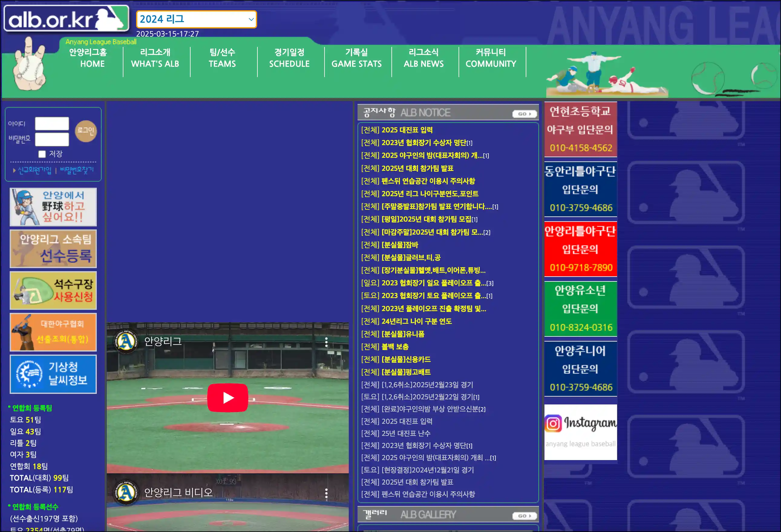
Task: Open the 기록실 GAME STATS menu
Action: coord(356,58)
